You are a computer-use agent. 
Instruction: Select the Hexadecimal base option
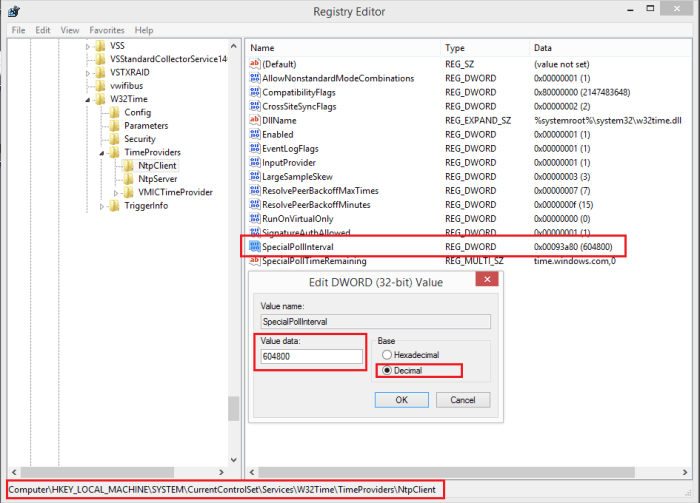[x=410, y=355]
